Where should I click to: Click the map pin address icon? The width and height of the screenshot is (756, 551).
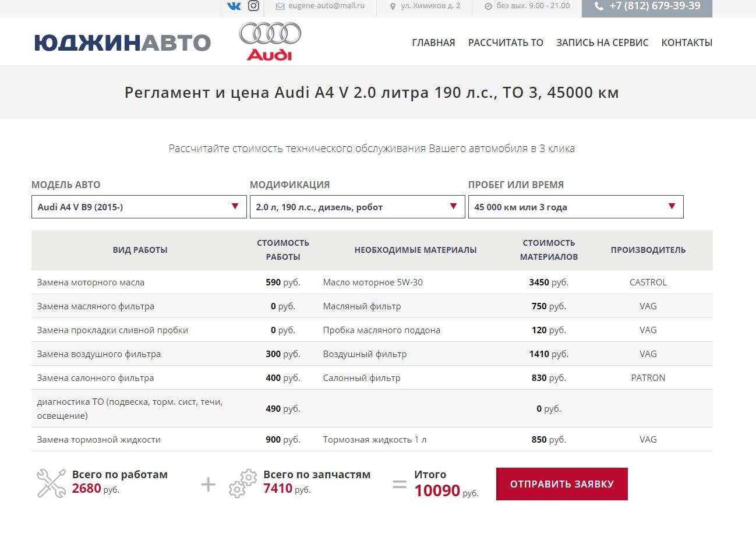(x=393, y=6)
